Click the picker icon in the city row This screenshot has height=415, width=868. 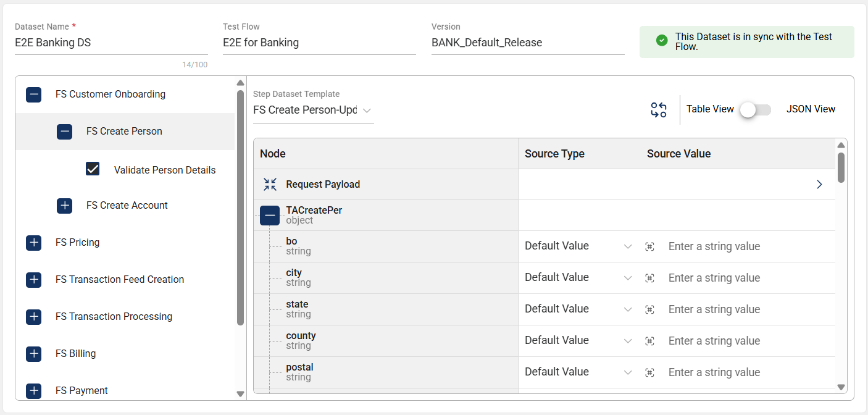(649, 278)
